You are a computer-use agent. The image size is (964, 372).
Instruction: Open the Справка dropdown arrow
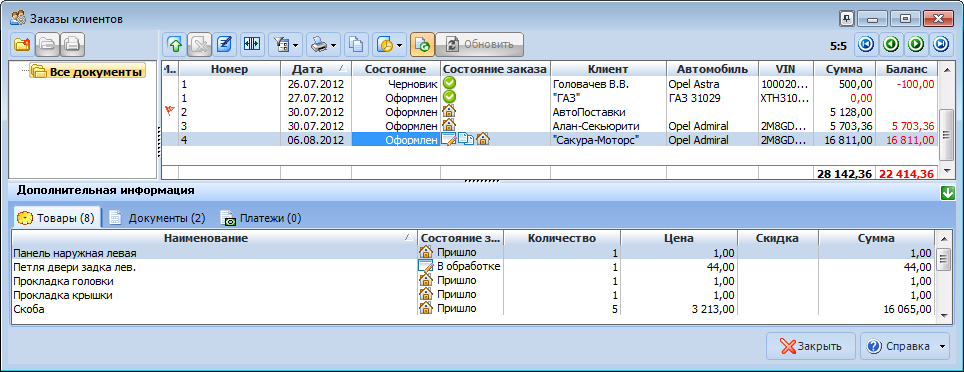[x=943, y=347]
